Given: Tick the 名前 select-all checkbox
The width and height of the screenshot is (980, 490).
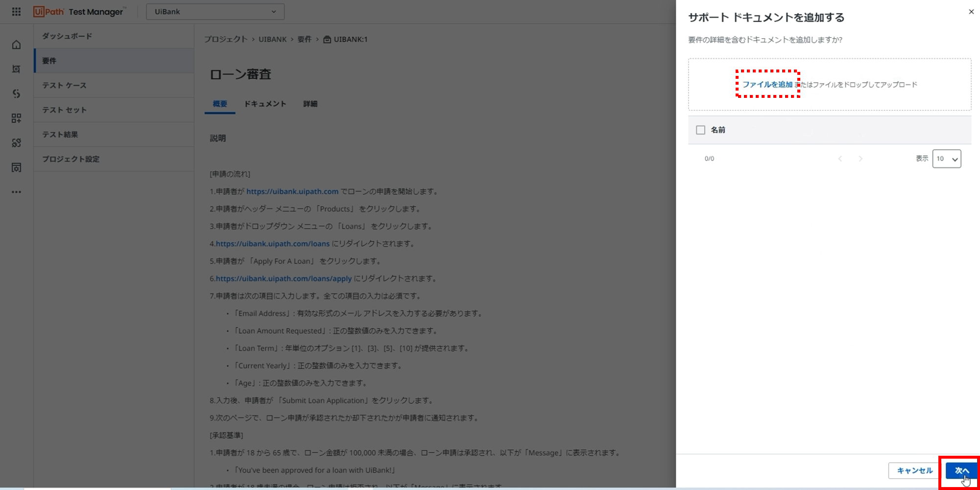Looking at the screenshot, I should (700, 130).
